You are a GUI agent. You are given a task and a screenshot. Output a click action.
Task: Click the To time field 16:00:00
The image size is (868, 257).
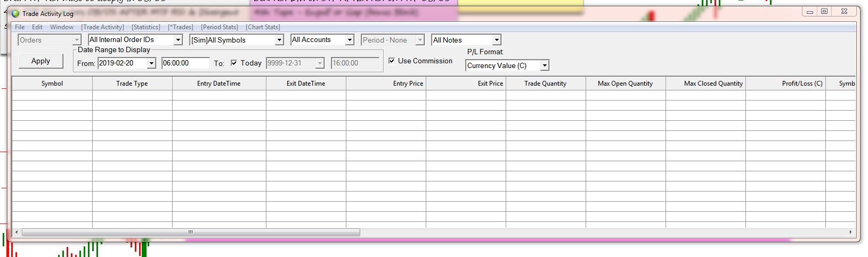tap(355, 63)
